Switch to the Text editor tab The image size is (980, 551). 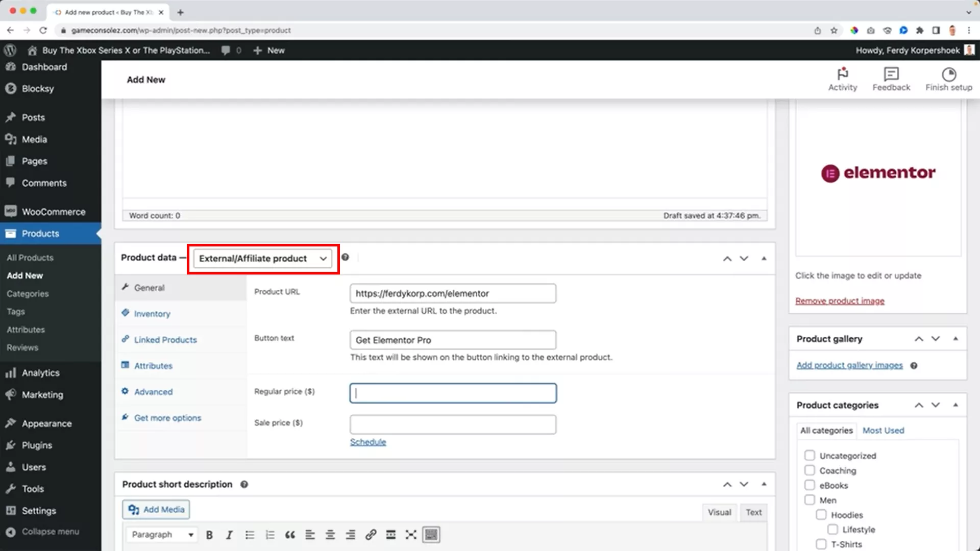(753, 512)
